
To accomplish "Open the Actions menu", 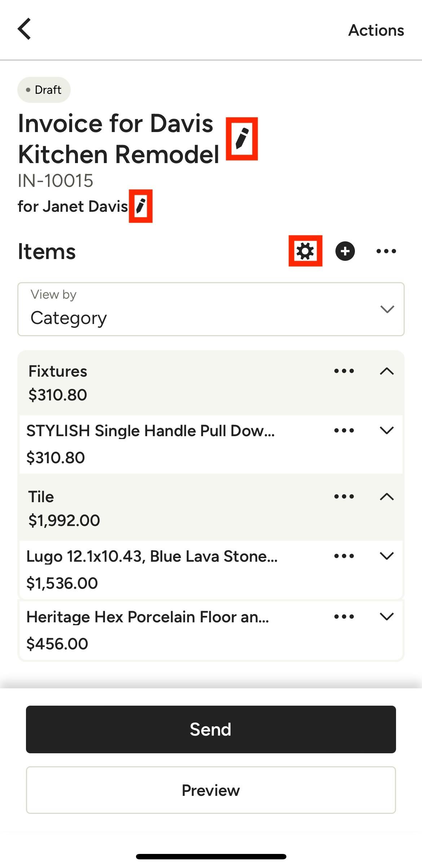I will [x=376, y=30].
